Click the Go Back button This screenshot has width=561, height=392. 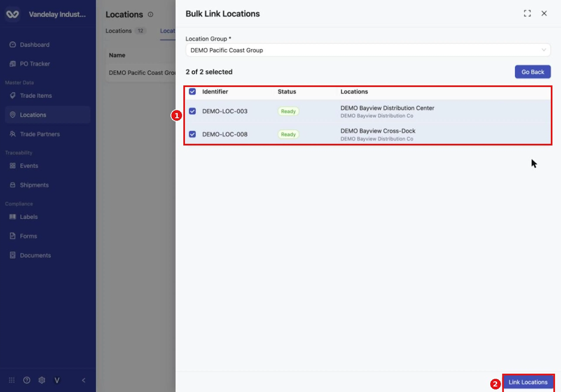click(533, 72)
